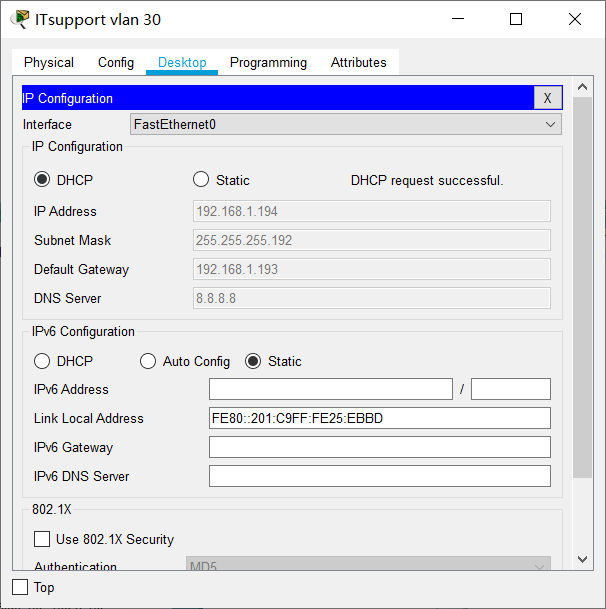
Task: Click the Packet Tracer app icon in title bar
Action: click(20, 19)
